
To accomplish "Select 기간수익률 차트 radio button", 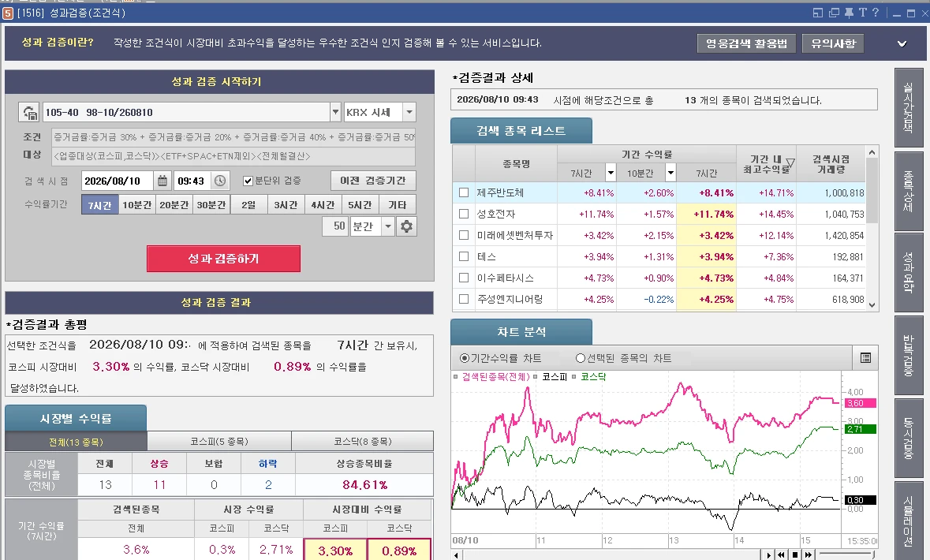I will 465,358.
